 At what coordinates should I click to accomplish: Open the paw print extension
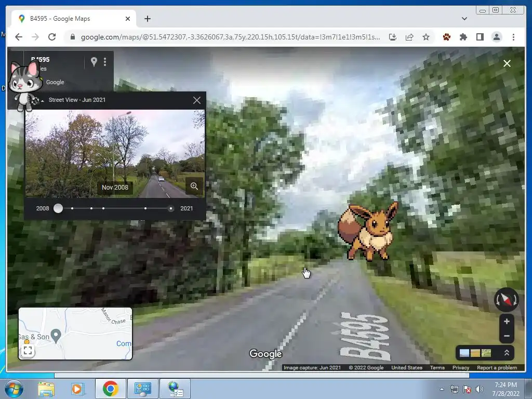coord(446,37)
